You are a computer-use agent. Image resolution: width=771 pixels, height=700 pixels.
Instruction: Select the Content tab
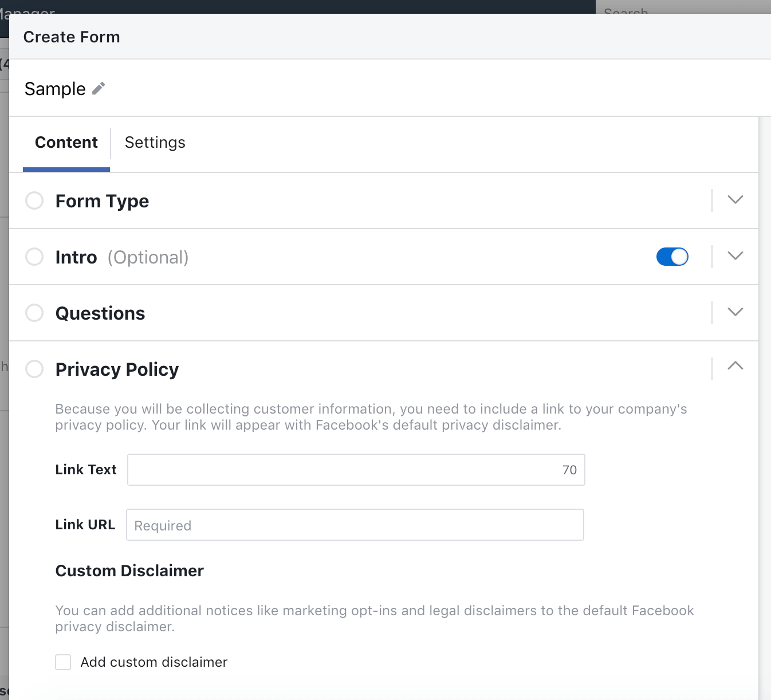coord(66,143)
